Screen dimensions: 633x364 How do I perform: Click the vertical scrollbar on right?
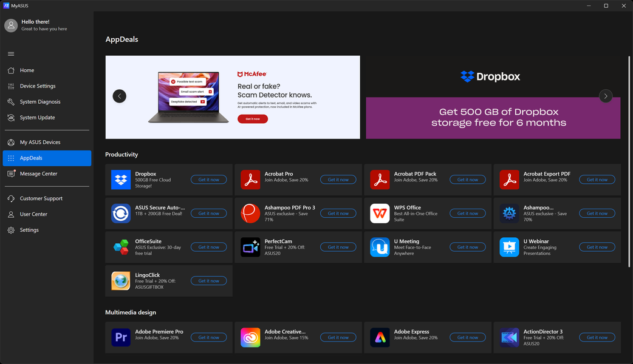pos(629,161)
